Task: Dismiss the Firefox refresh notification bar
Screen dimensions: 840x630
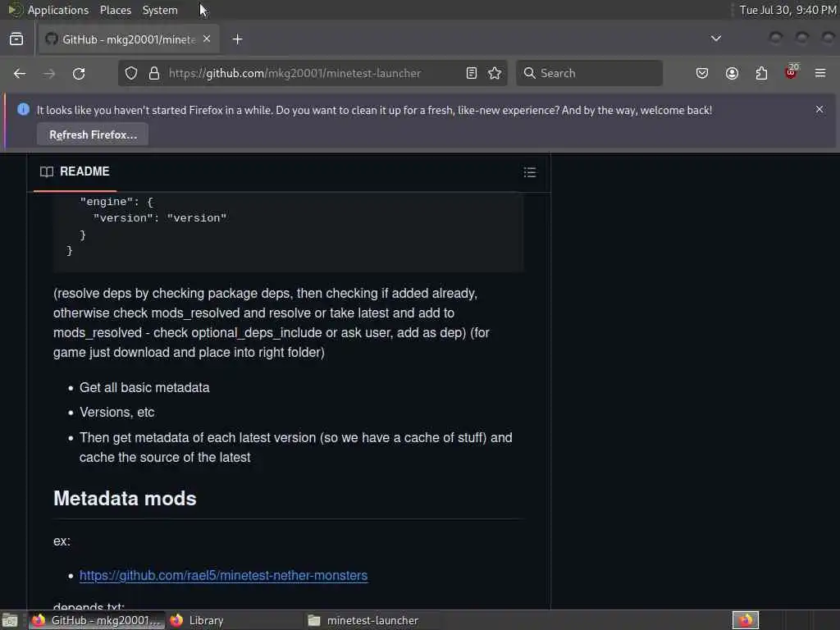Action: tap(819, 109)
